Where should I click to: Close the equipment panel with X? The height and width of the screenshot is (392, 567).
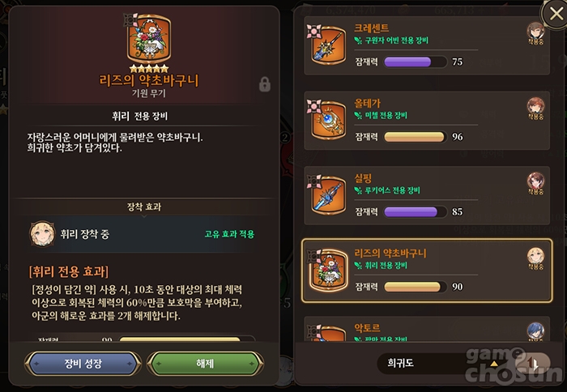pyautogui.click(x=555, y=14)
